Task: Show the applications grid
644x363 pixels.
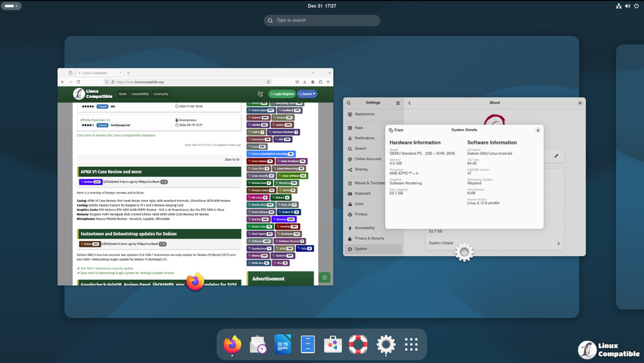Action: click(412, 345)
